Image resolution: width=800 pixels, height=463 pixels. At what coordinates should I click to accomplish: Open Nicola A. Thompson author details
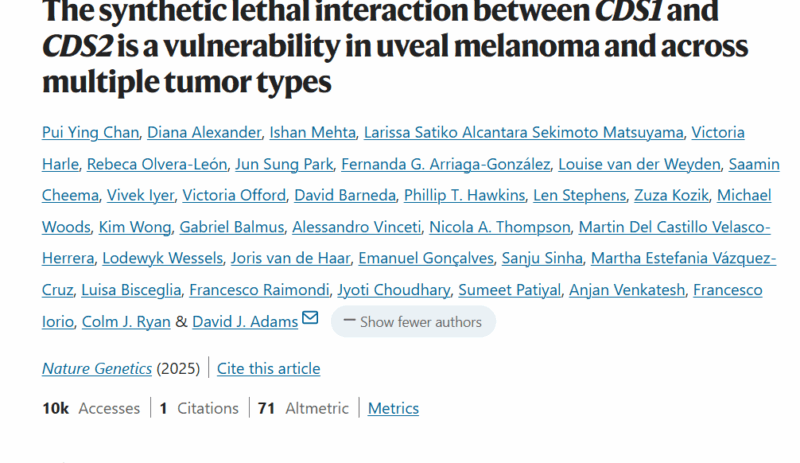click(x=499, y=227)
